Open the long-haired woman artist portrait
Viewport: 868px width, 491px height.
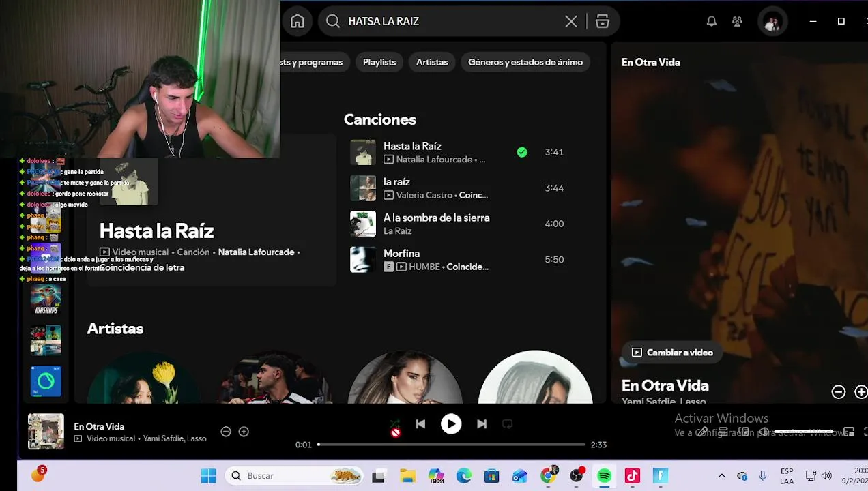[405, 377]
